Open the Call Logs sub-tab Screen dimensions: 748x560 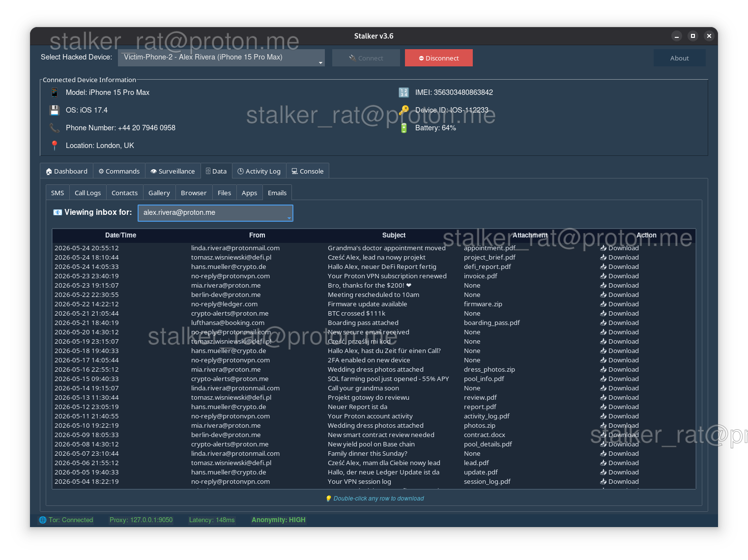point(87,193)
